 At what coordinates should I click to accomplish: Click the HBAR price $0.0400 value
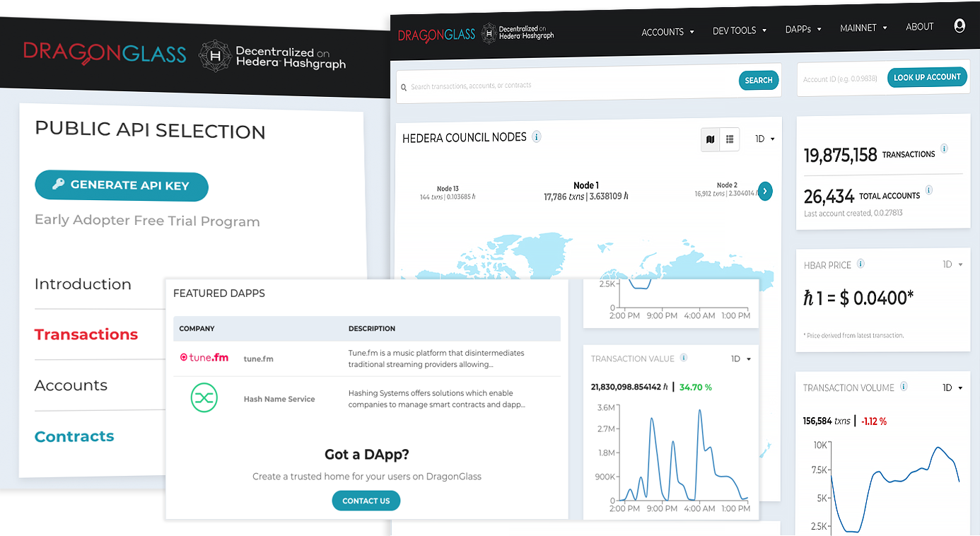coord(858,298)
